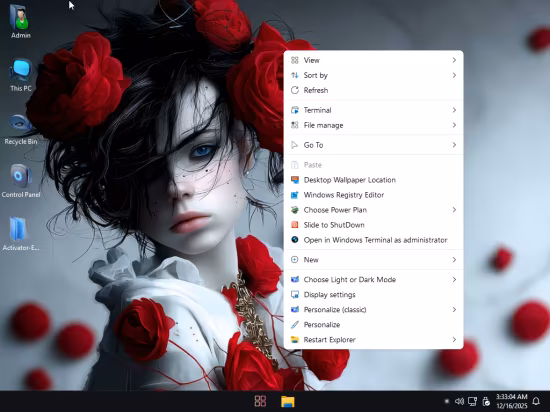Click the View grid icon in context menu
Viewport: 550px width, 412px height.
(x=295, y=60)
